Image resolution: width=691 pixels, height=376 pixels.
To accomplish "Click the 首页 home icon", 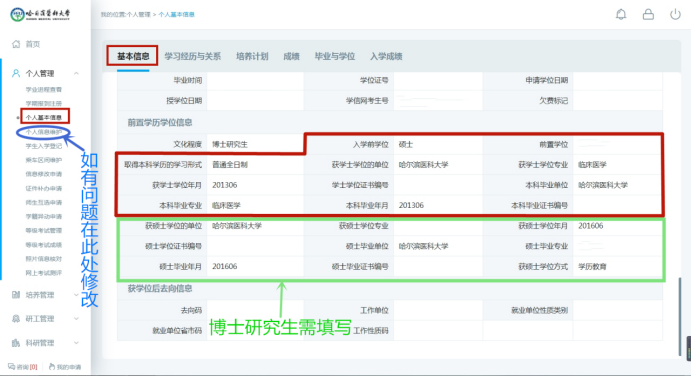I will 16,44.
